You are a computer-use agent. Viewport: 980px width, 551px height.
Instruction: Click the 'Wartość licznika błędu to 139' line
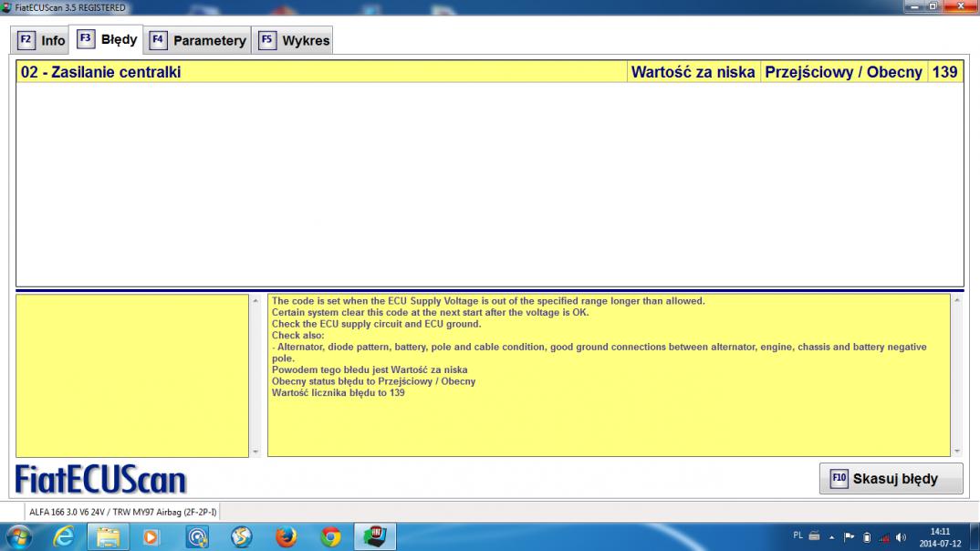tap(339, 393)
